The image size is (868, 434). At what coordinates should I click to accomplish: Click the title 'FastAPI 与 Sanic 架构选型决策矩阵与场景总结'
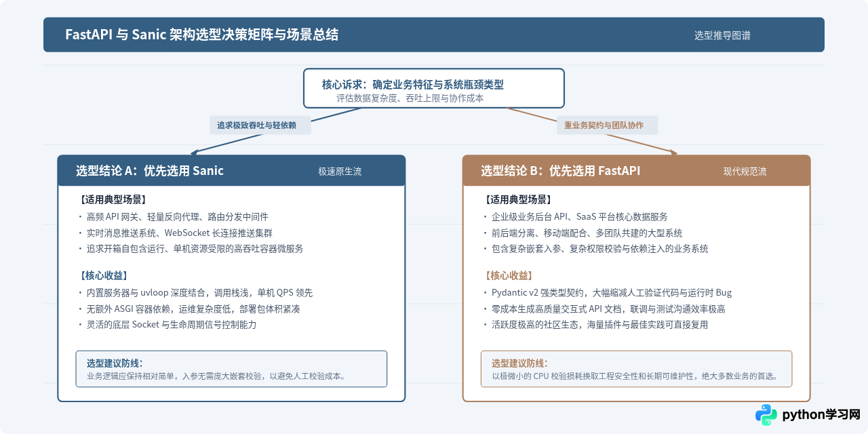point(201,35)
